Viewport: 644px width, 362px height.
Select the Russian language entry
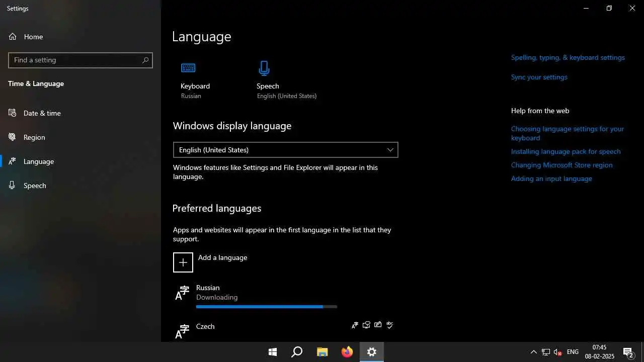pos(285,296)
